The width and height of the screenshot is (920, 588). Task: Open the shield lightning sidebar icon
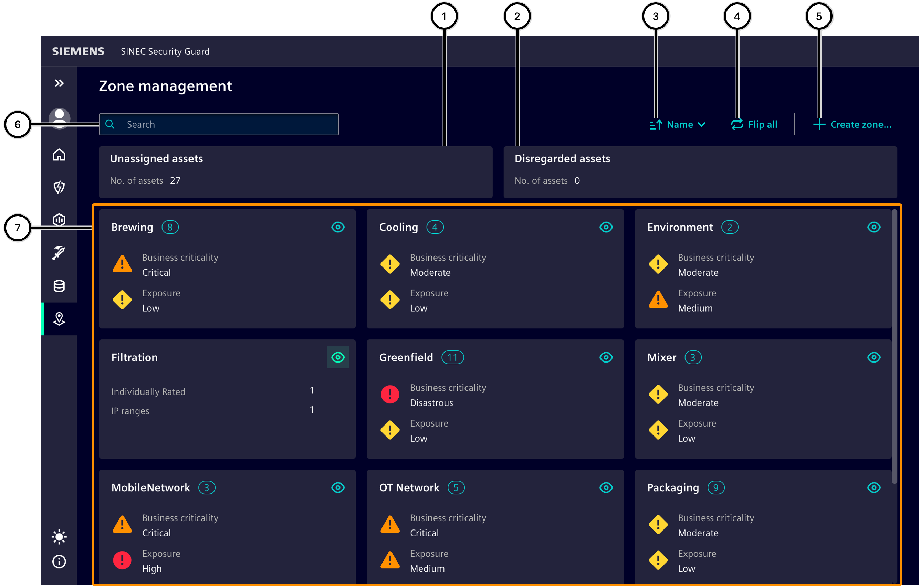tap(59, 187)
